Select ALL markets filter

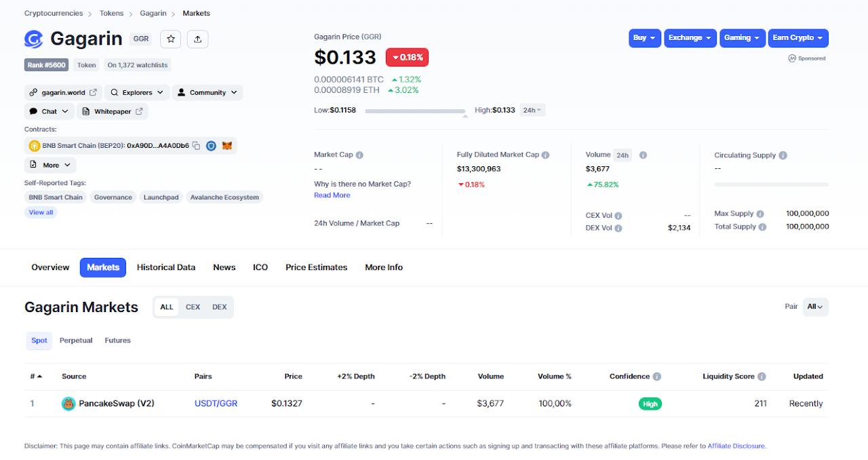[167, 307]
